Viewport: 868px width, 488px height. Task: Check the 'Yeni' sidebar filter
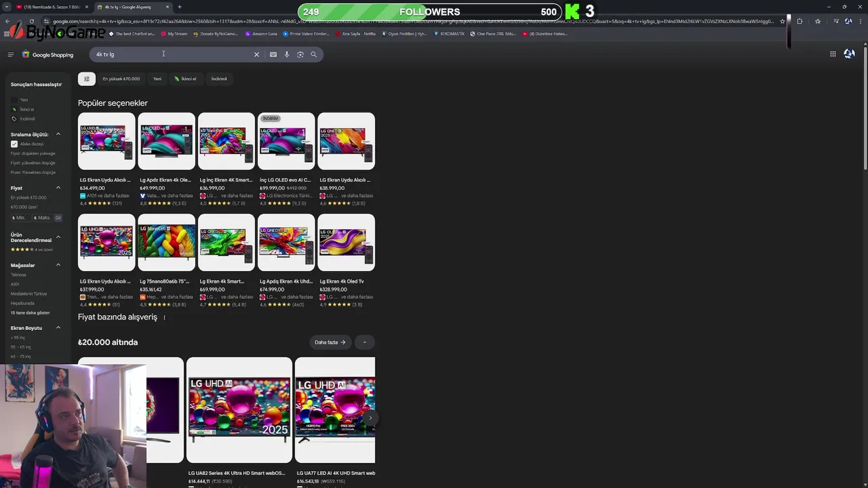click(x=20, y=100)
